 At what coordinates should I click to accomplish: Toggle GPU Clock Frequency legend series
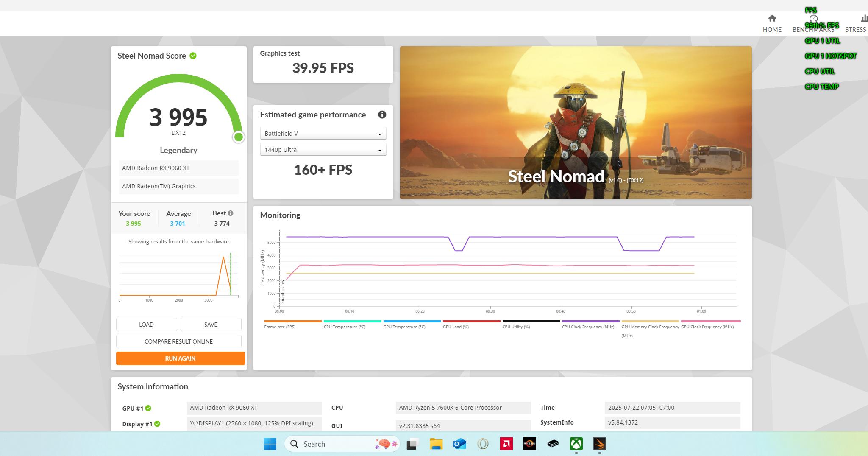click(711, 325)
